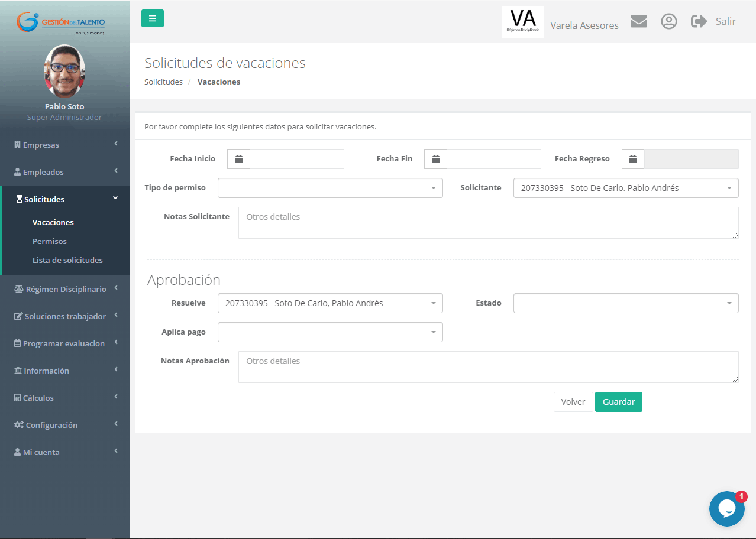Open the chat bubble widget
756x539 pixels.
[x=726, y=509]
